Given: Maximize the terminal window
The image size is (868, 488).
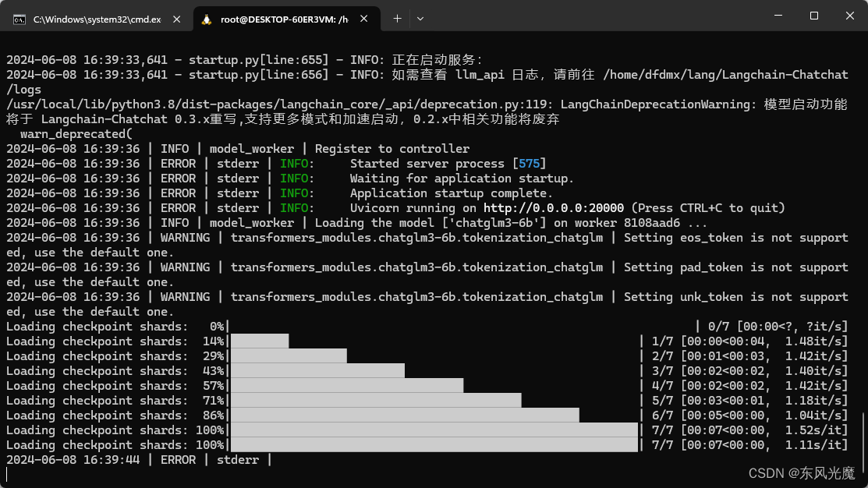Looking at the screenshot, I should coord(813,16).
